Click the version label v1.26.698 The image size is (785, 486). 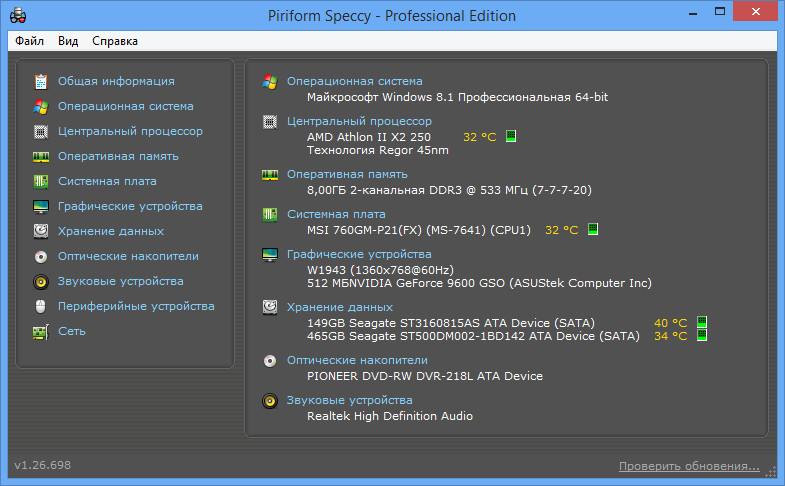click(x=43, y=465)
